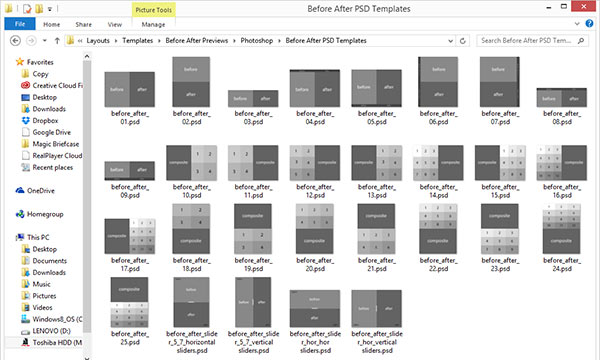Go up one folder level
This screenshot has width=600, height=360.
(57, 41)
